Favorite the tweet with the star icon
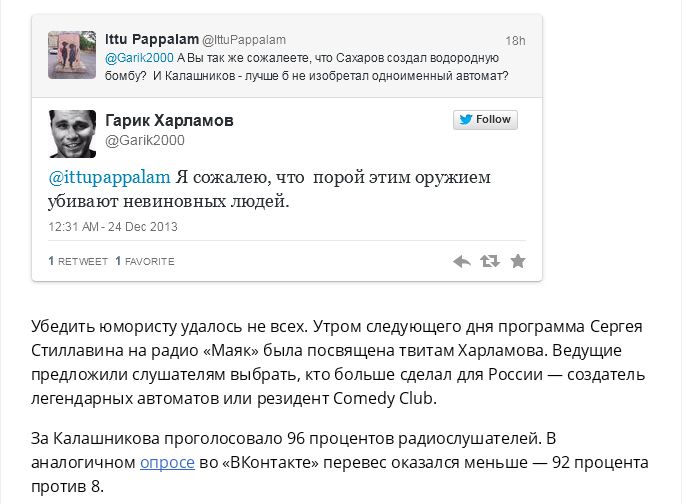Screen dimensions: 682x504 tap(518, 261)
